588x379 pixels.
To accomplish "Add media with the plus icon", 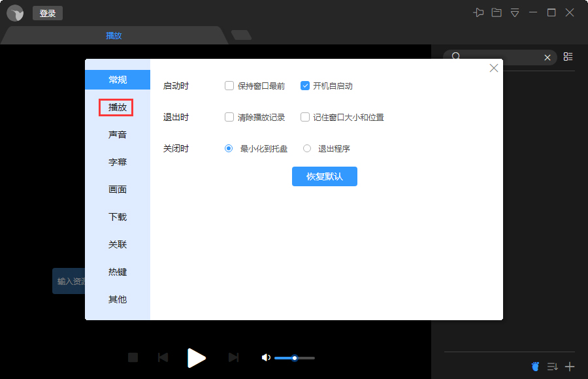I will [x=569, y=367].
